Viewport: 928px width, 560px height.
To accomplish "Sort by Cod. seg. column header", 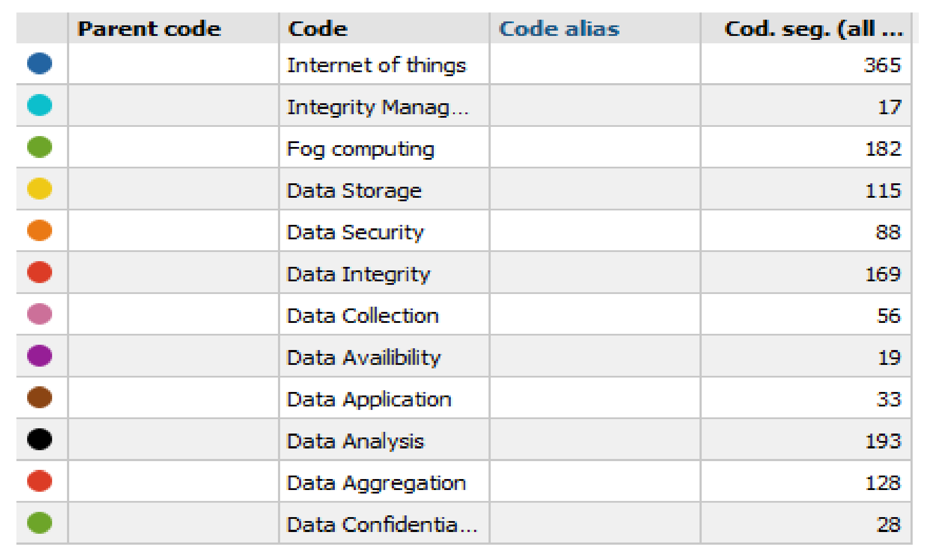I will (813, 29).
